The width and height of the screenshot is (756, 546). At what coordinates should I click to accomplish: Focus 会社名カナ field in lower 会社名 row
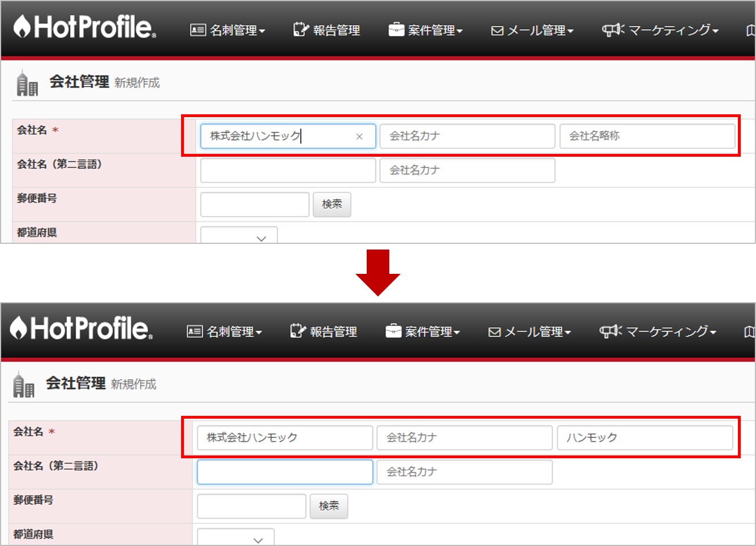[x=465, y=438]
